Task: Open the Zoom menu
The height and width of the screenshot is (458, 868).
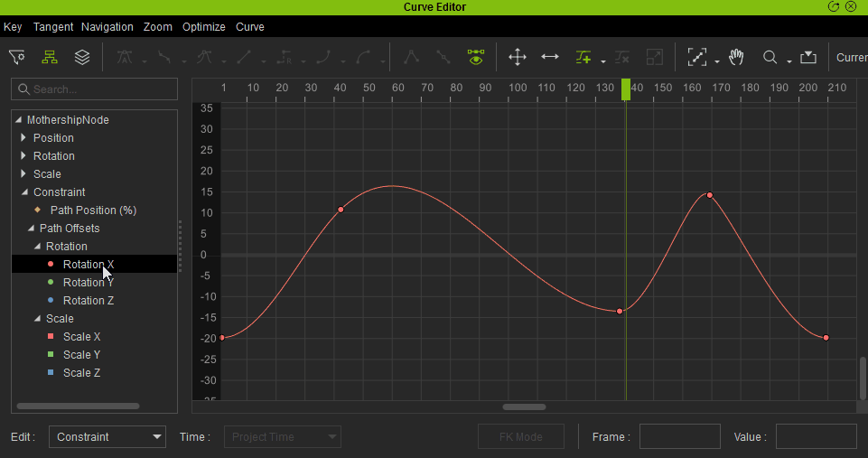Action: (158, 26)
